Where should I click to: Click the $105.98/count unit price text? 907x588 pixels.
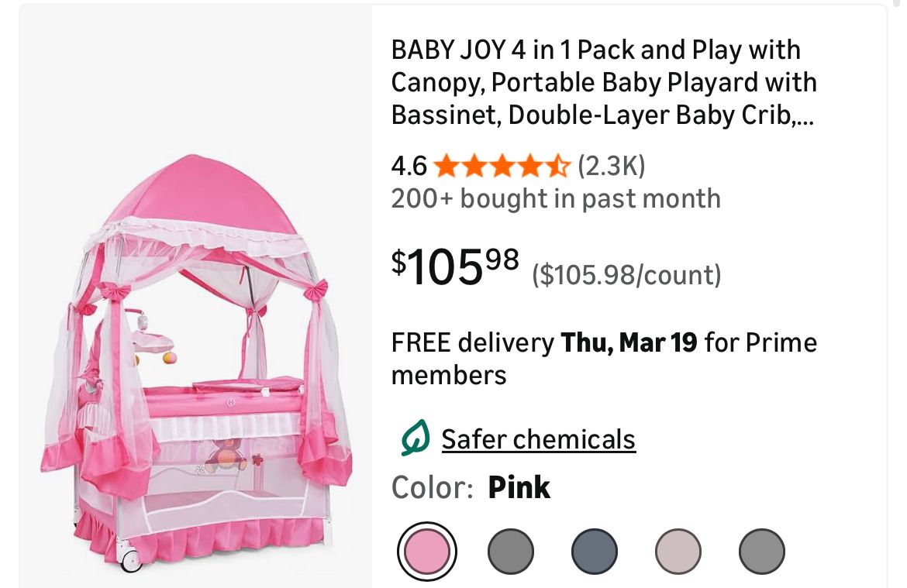(626, 275)
